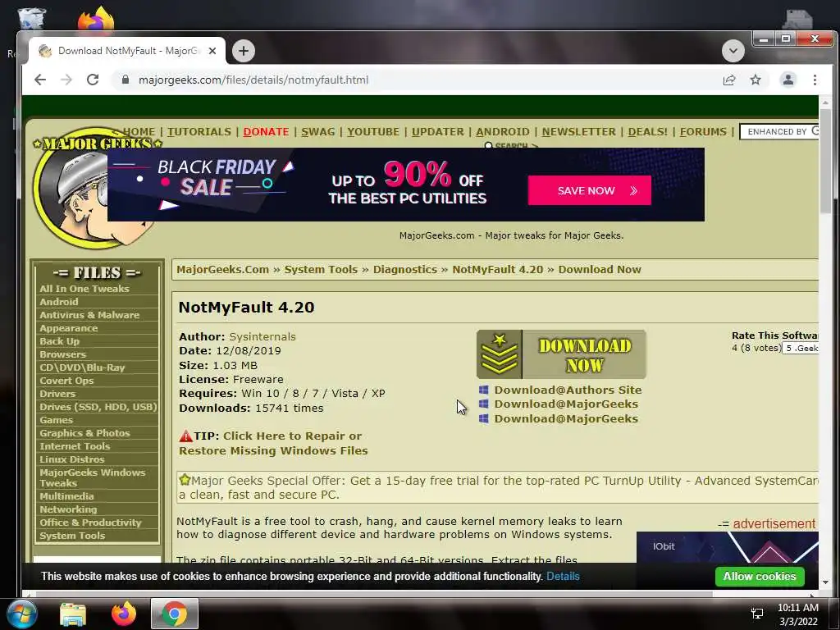Open the Repair or Restore Missing Windows Files link
840x630 pixels.
(x=273, y=443)
